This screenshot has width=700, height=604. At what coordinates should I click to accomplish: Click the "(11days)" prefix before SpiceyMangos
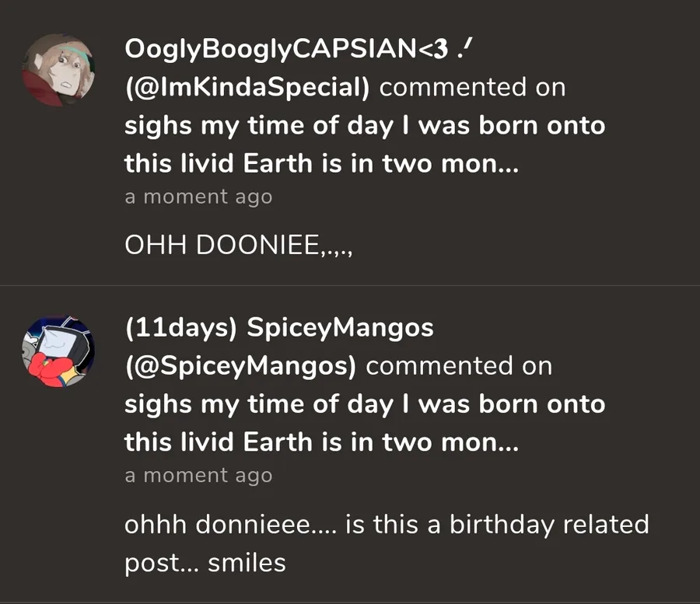[180, 328]
